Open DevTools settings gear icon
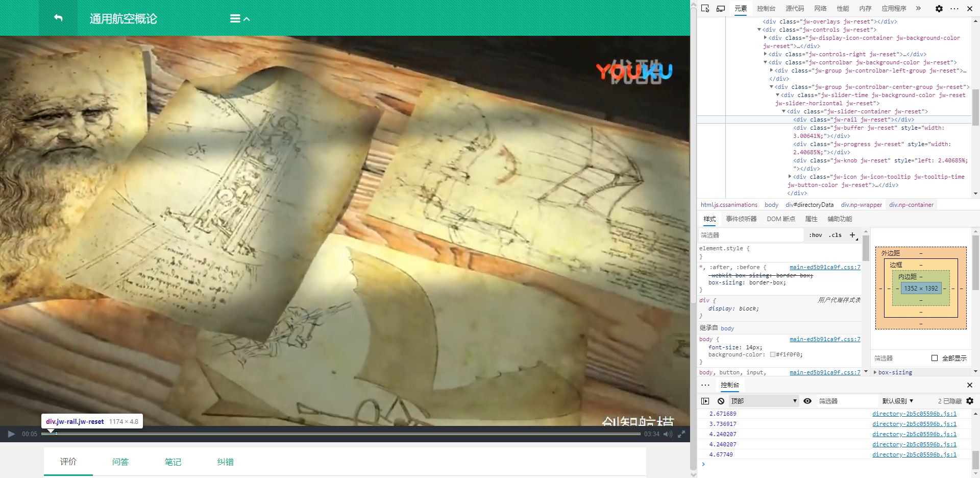This screenshot has height=478, width=980. tap(939, 8)
